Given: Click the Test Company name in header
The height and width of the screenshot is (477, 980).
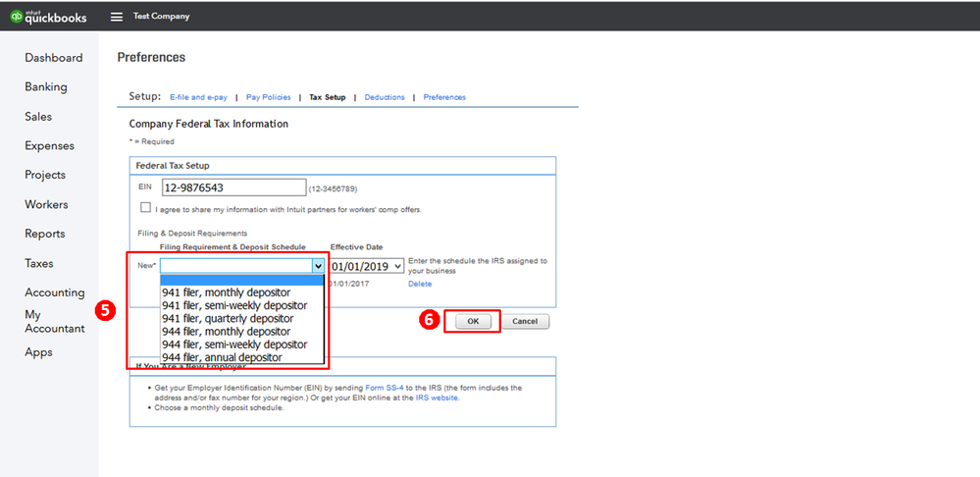Looking at the screenshot, I should click(x=161, y=17).
